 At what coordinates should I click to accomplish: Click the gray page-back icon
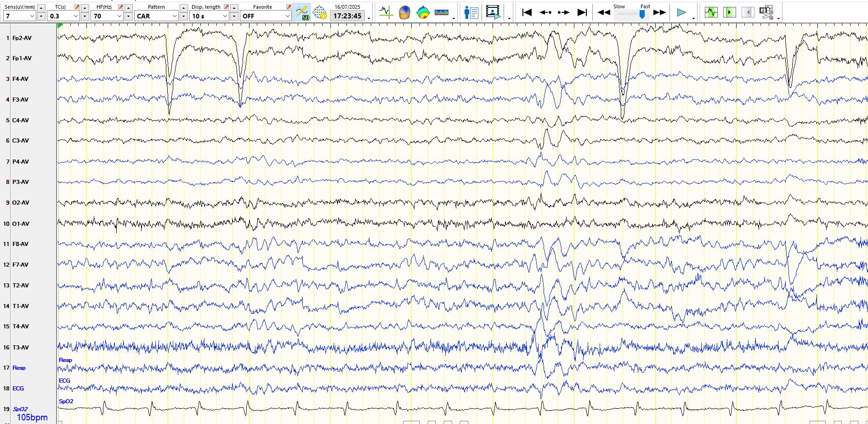click(x=748, y=12)
